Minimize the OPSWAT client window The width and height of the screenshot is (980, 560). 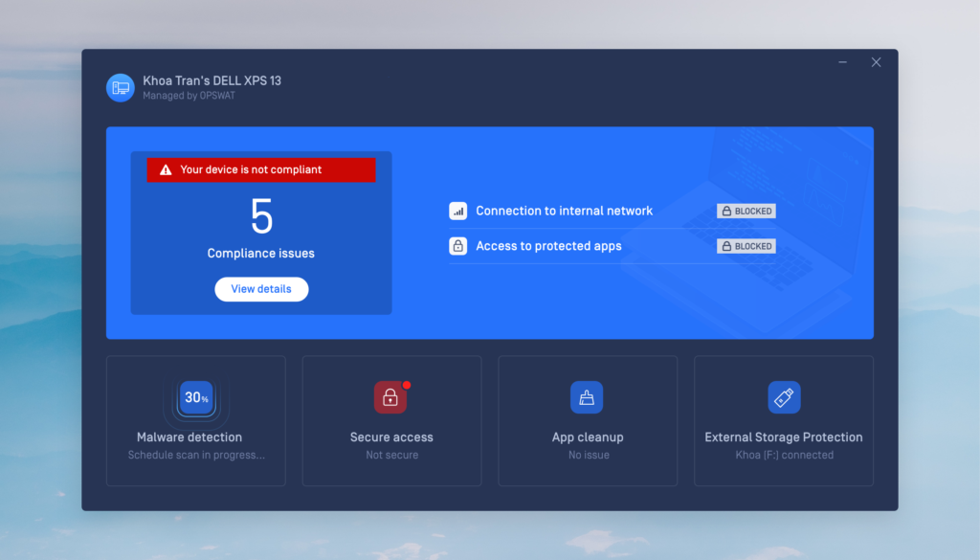[843, 62]
